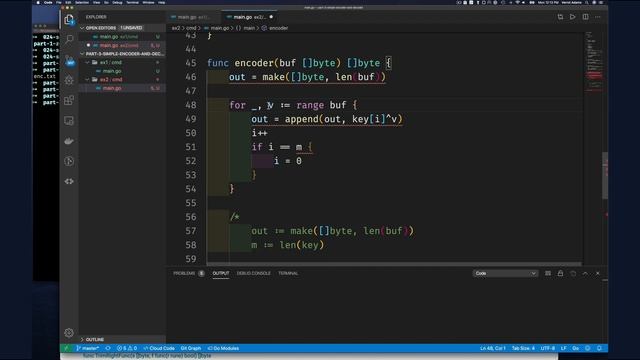Select the Output panel tab
The height and width of the screenshot is (360, 640).
point(221,273)
